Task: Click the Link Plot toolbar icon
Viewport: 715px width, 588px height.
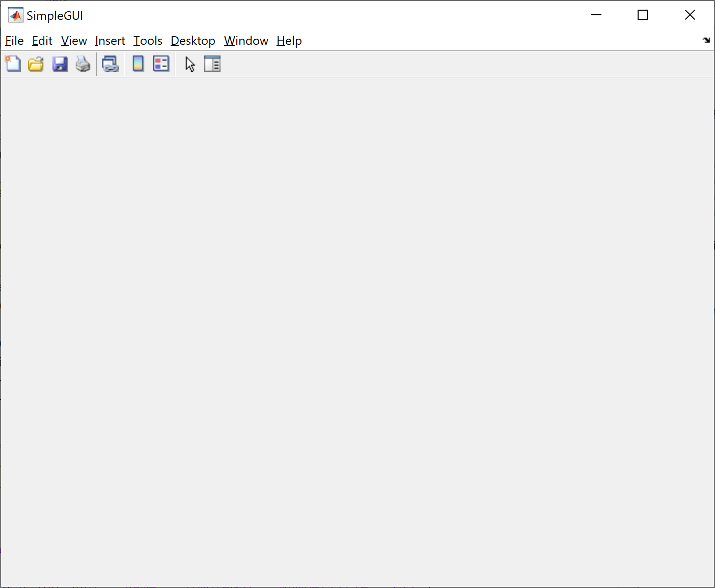Action: [x=110, y=64]
